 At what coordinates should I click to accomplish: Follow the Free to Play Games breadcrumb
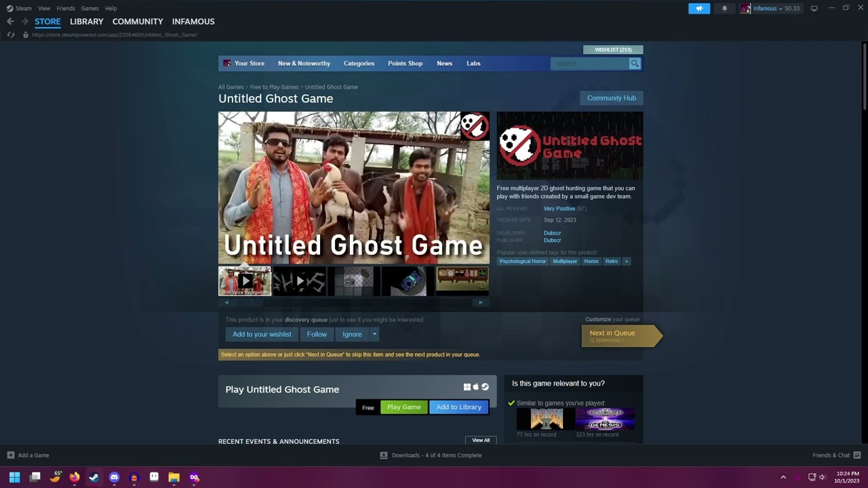click(x=274, y=87)
